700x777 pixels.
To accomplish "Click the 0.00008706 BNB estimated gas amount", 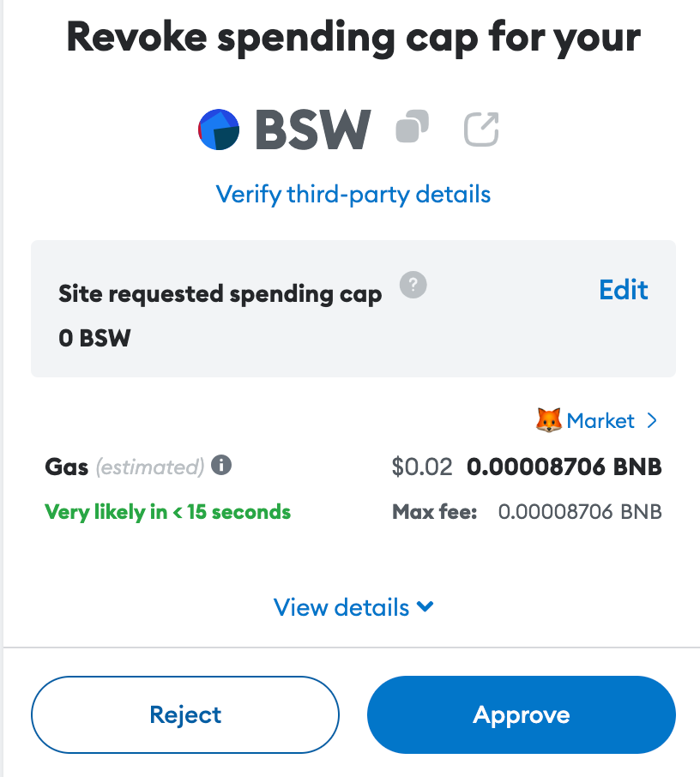I will tap(564, 467).
